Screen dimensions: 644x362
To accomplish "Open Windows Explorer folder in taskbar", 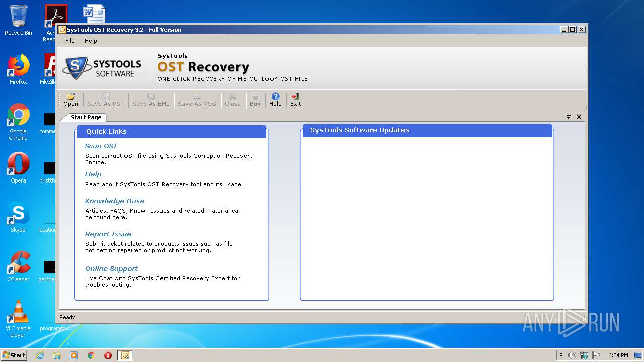I will click(x=57, y=355).
